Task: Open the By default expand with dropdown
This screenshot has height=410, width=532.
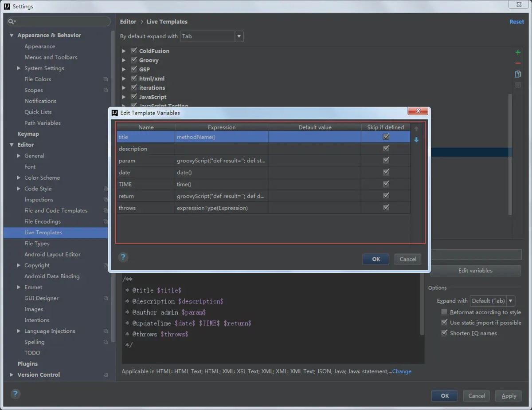Action: 239,36
